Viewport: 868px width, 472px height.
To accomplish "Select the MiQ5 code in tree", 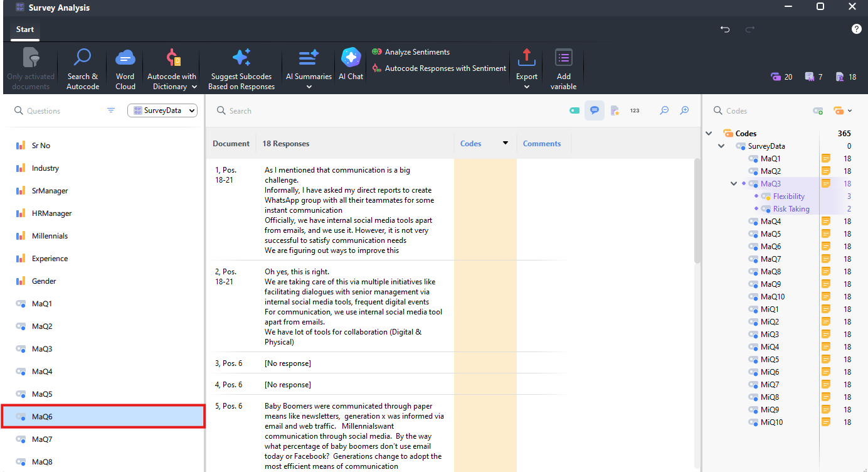I will pos(770,360).
